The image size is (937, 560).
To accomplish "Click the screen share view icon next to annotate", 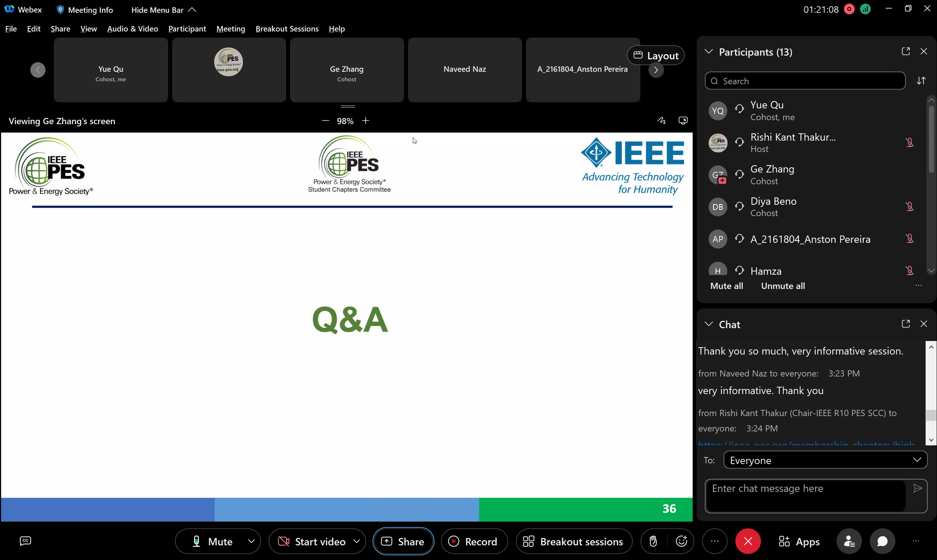I will click(683, 121).
